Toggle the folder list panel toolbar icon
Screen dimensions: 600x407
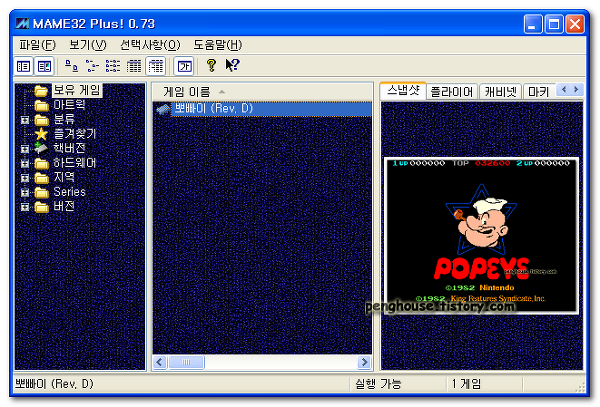point(23,67)
